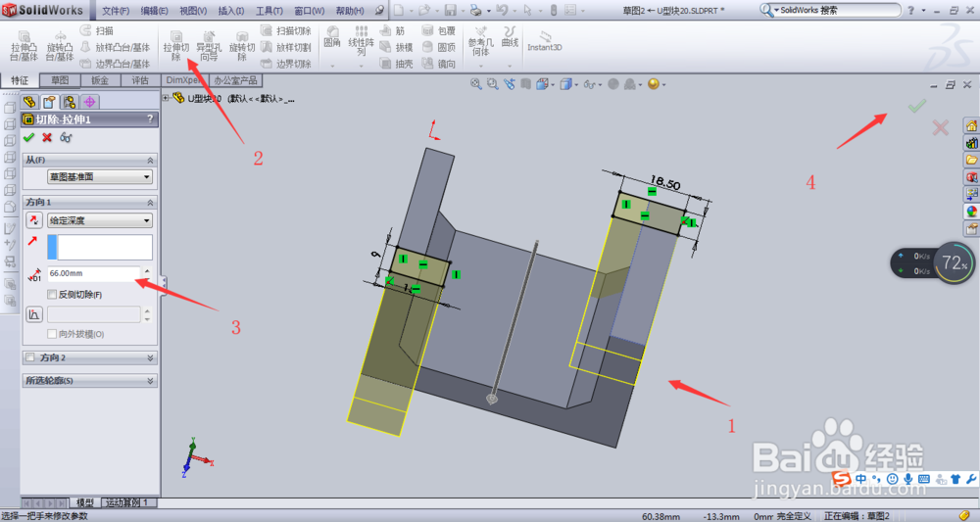This screenshot has width=980, height=522.
Task: Click the 66.00mm depth input field
Action: pos(94,273)
